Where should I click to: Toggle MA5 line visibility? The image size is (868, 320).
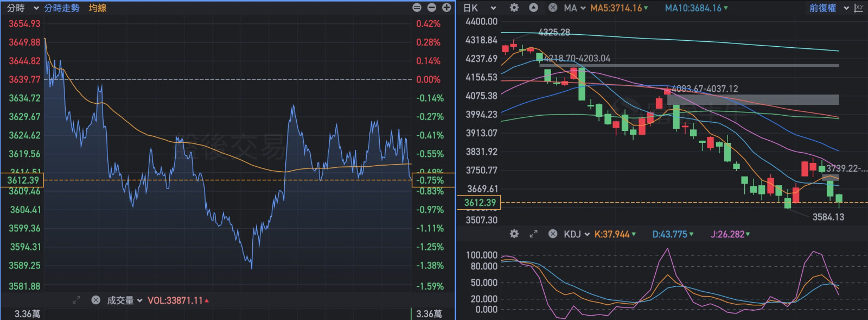(x=618, y=8)
